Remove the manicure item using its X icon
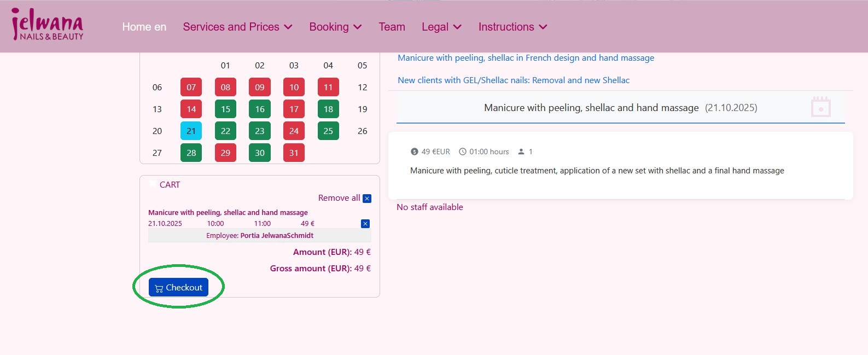 (x=365, y=224)
